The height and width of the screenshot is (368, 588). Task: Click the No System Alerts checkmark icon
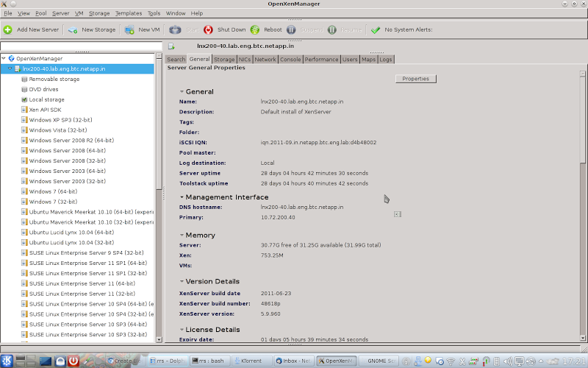coord(376,29)
